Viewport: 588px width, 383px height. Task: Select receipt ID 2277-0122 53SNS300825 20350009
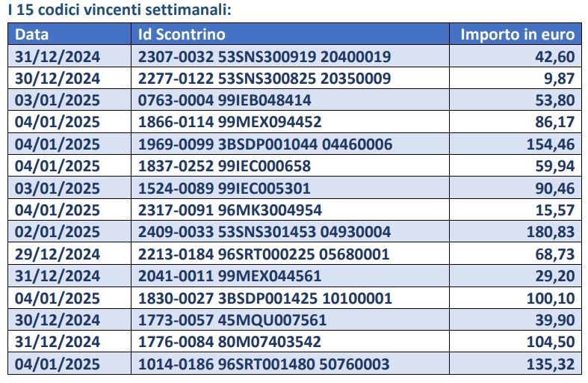(x=264, y=79)
